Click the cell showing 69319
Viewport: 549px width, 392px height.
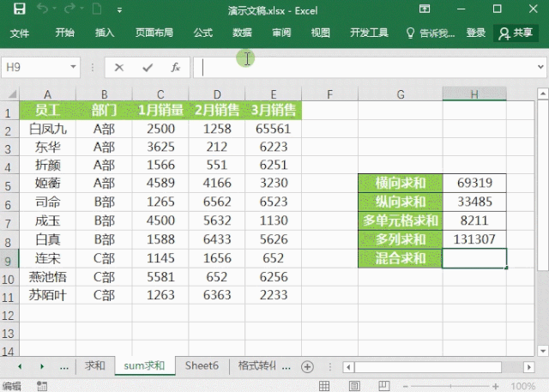[x=474, y=183]
